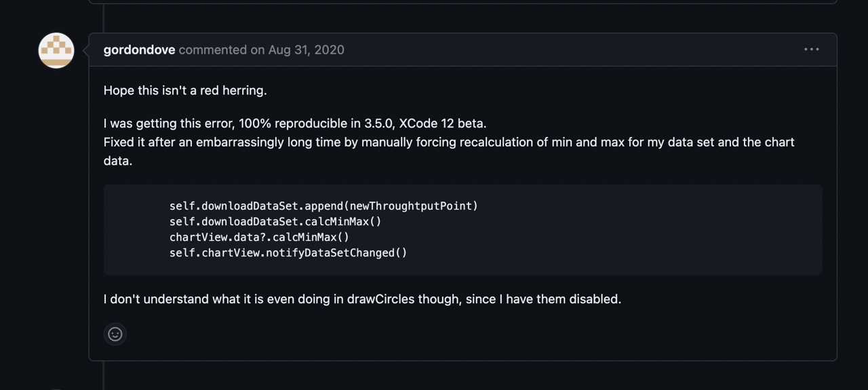
Task: Click the notifyDataSetChanged() code line
Action: click(288, 252)
